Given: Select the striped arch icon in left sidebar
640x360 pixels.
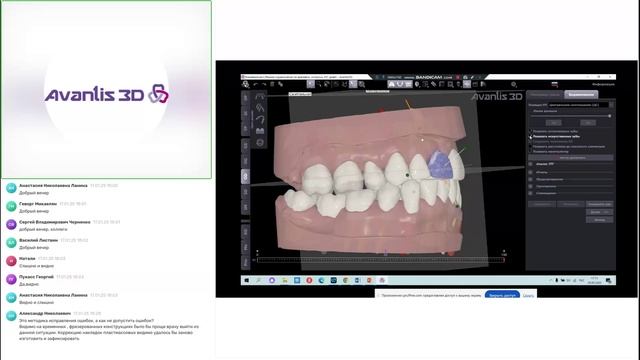Looking at the screenshot, I should click(260, 108).
